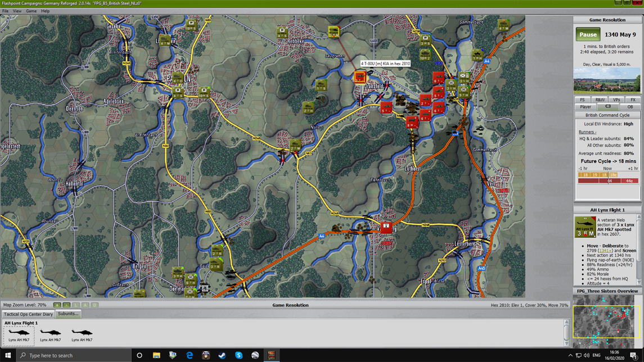Select green 4 T M unit near Sommerbach
Viewport: 644px width, 362px height.
[503, 25]
